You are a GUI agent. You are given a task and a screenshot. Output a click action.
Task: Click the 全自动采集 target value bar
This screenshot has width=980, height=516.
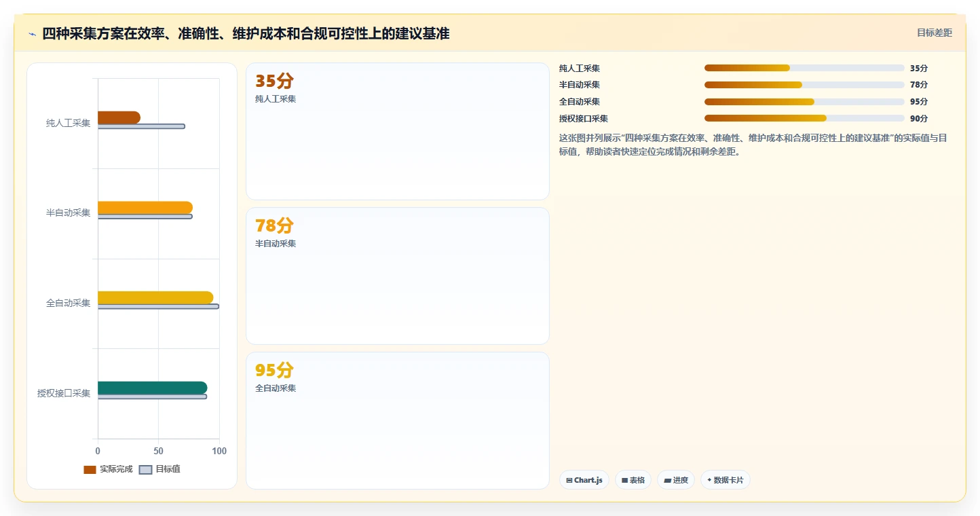(x=158, y=306)
